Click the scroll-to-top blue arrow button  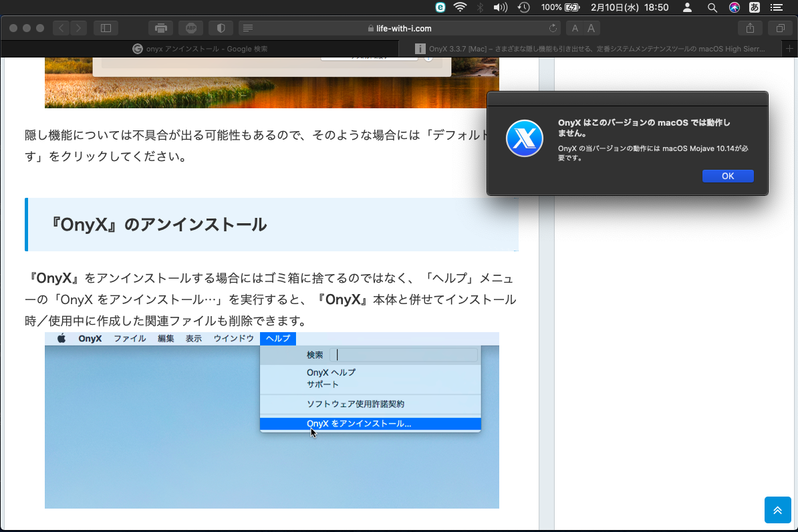(x=777, y=510)
